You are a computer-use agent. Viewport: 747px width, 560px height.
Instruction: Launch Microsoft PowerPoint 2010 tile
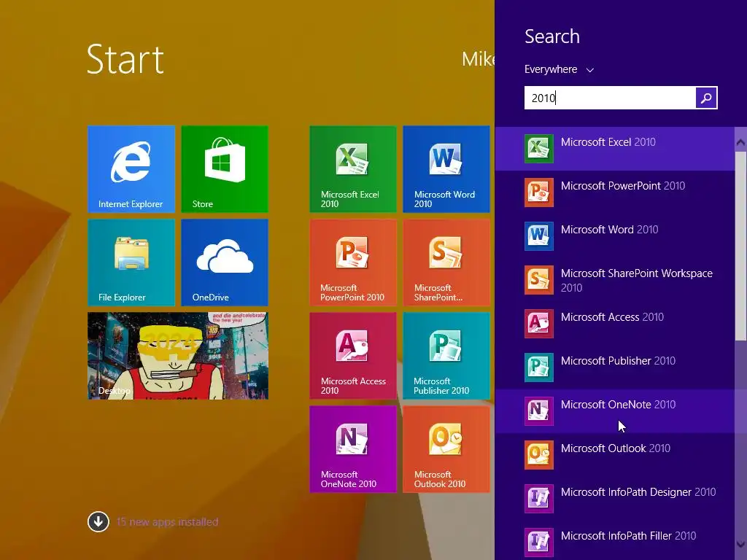(353, 262)
